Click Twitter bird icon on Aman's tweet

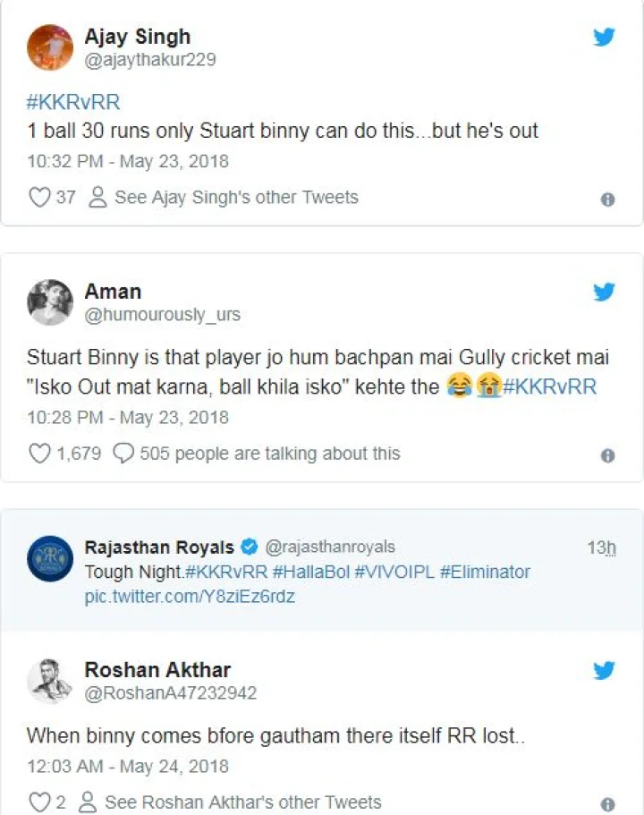605,293
